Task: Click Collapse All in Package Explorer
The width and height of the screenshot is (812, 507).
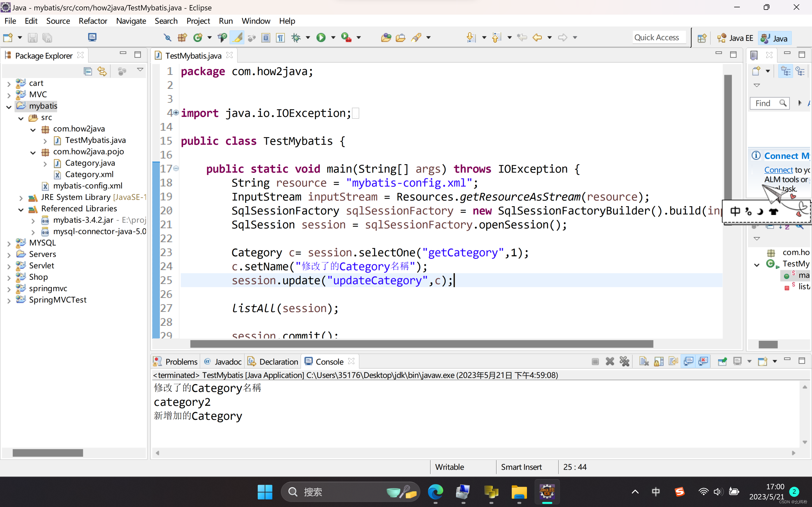Action: click(88, 71)
